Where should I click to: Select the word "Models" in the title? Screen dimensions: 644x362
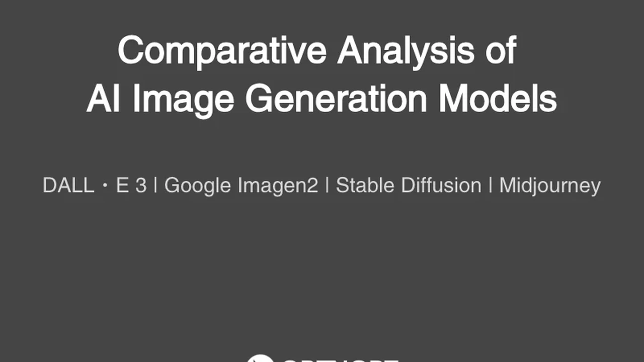(x=497, y=98)
